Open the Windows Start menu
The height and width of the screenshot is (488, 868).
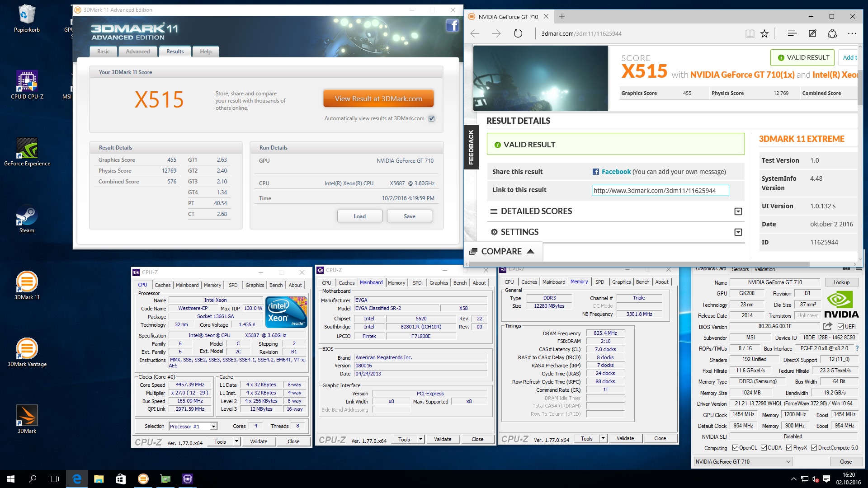pos(11,479)
